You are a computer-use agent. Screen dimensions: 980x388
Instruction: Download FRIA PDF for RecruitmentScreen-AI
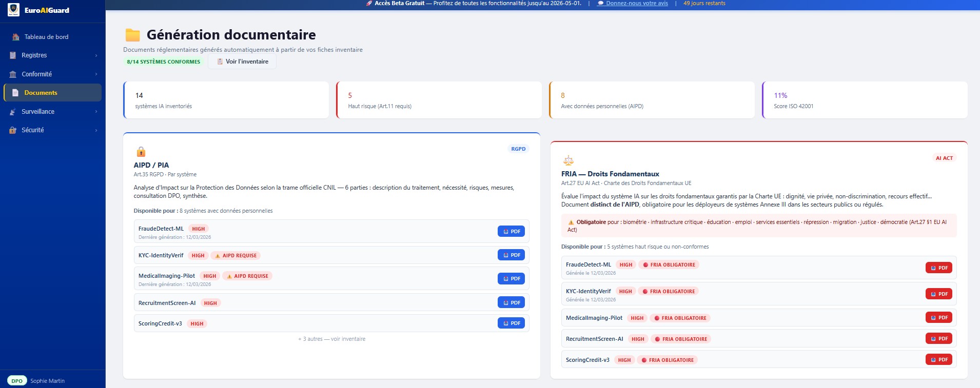(939, 339)
